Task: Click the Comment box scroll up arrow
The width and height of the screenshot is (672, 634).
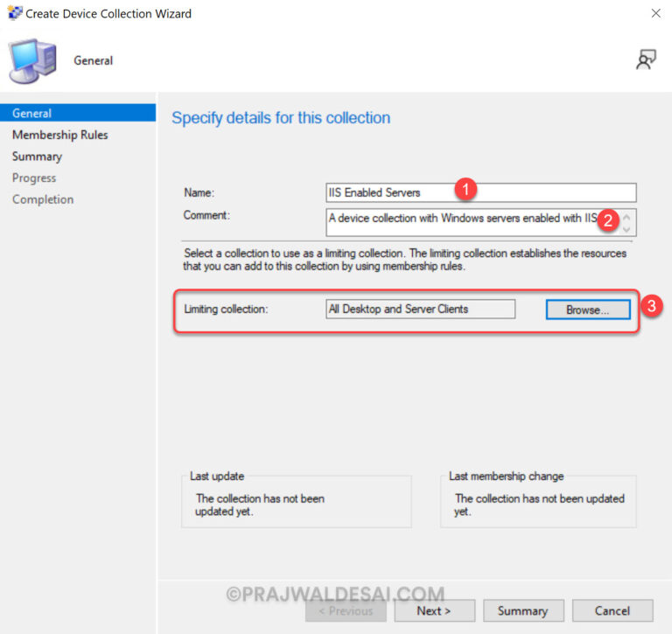Action: click(x=626, y=217)
